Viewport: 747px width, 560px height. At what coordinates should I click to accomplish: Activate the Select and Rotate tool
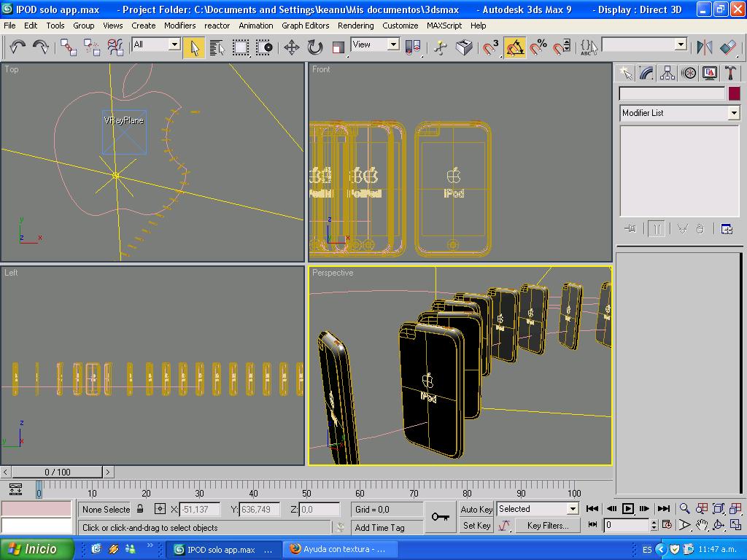[x=315, y=47]
